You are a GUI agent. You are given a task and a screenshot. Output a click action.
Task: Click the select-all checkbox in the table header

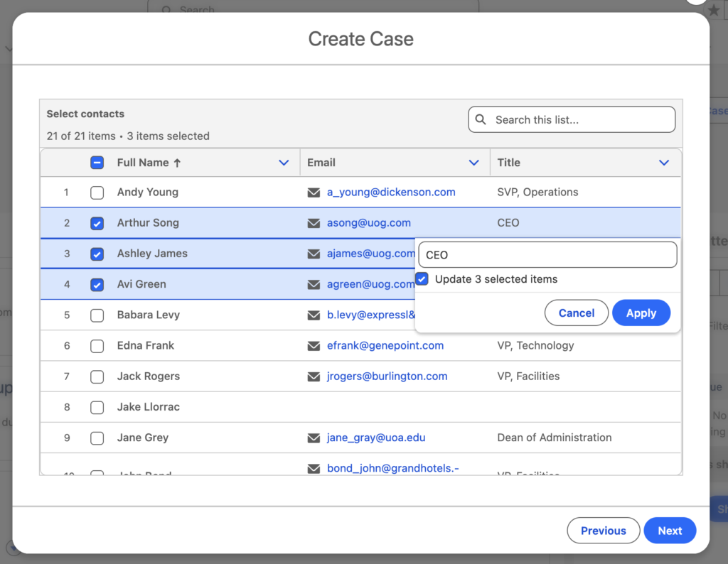[x=97, y=163]
